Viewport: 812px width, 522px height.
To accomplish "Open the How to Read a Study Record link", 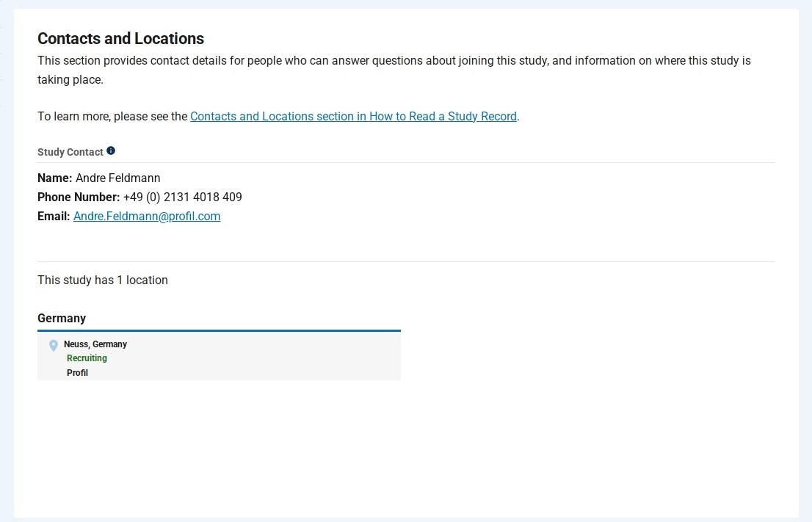I will [x=353, y=116].
